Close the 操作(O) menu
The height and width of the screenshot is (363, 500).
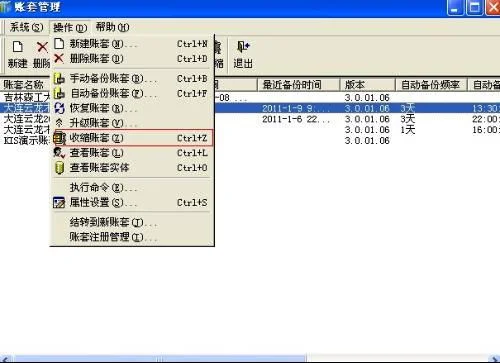point(70,27)
